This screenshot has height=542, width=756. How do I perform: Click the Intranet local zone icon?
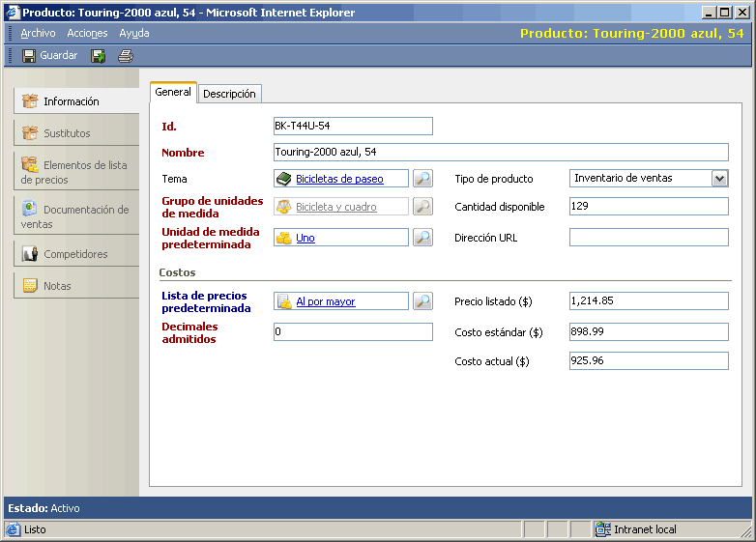(602, 529)
